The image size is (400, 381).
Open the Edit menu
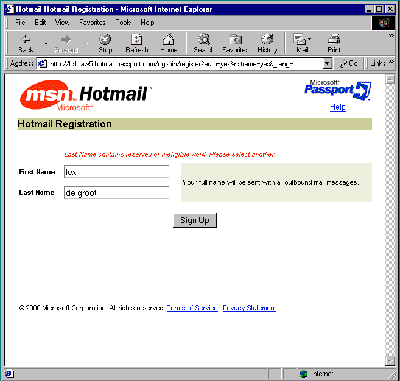(x=40, y=22)
